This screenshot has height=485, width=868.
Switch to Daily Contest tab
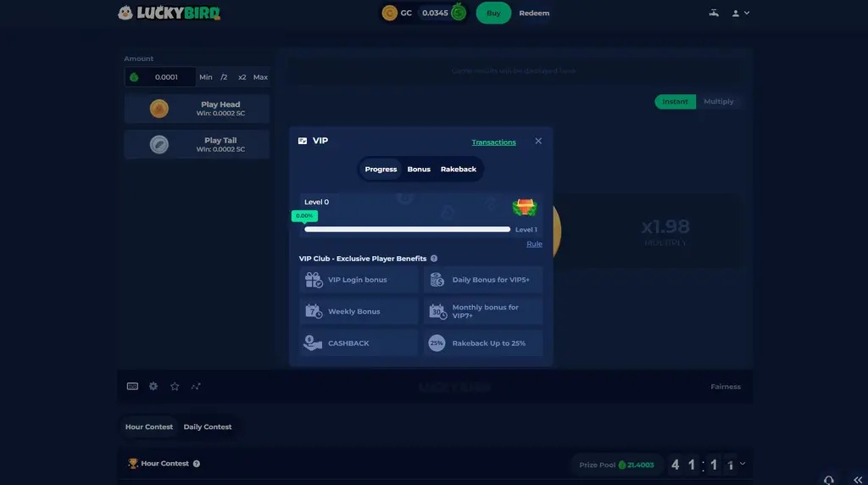pos(208,426)
